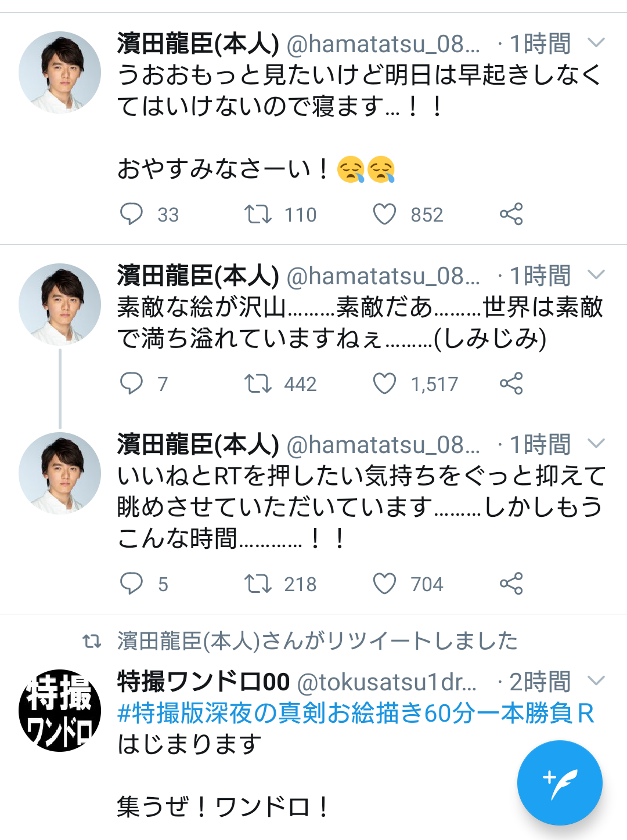Reply to the いいねとRT tweet
Image resolution: width=627 pixels, height=840 pixels.
click(131, 584)
